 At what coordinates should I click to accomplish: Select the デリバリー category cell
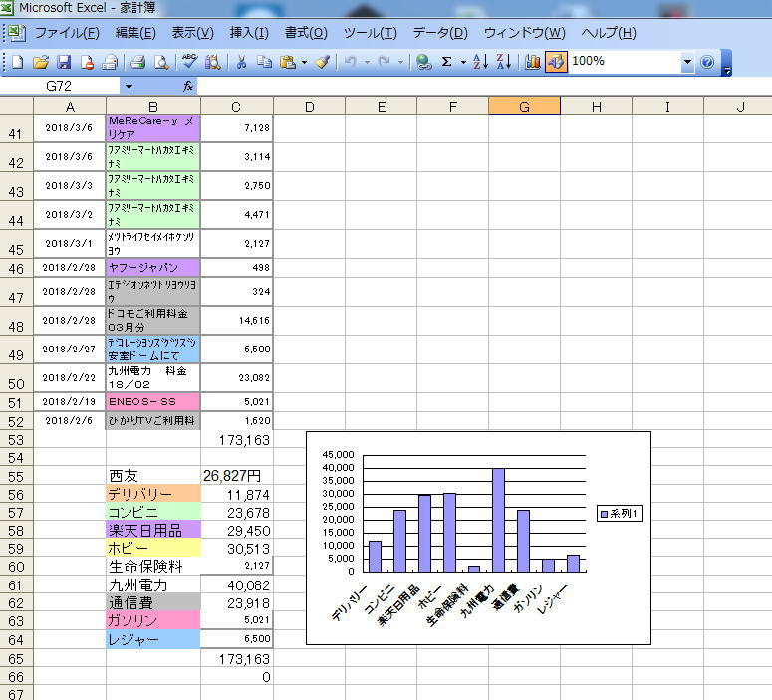pos(153,494)
